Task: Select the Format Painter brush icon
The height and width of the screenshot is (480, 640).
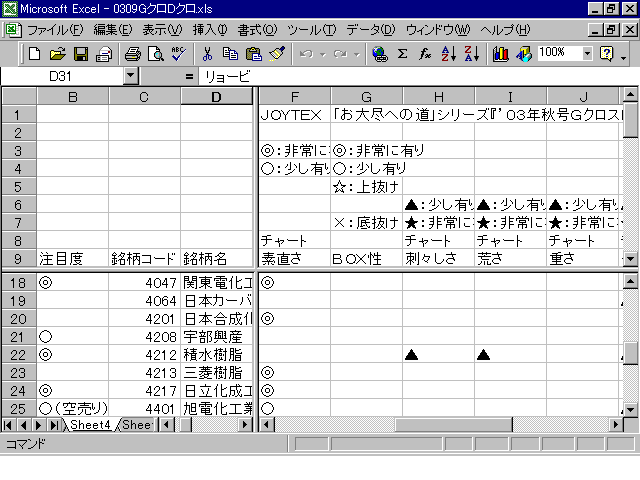Action: coord(277,54)
